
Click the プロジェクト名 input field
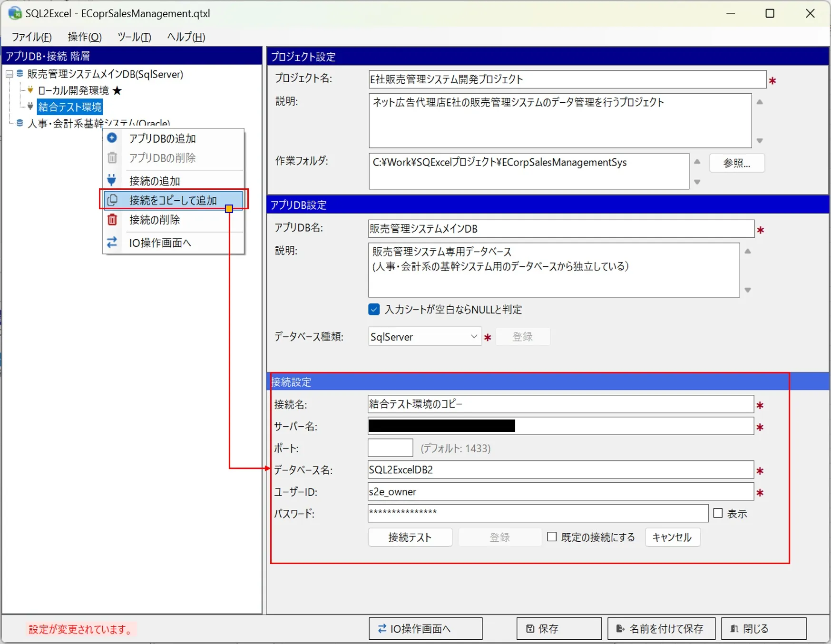567,79
